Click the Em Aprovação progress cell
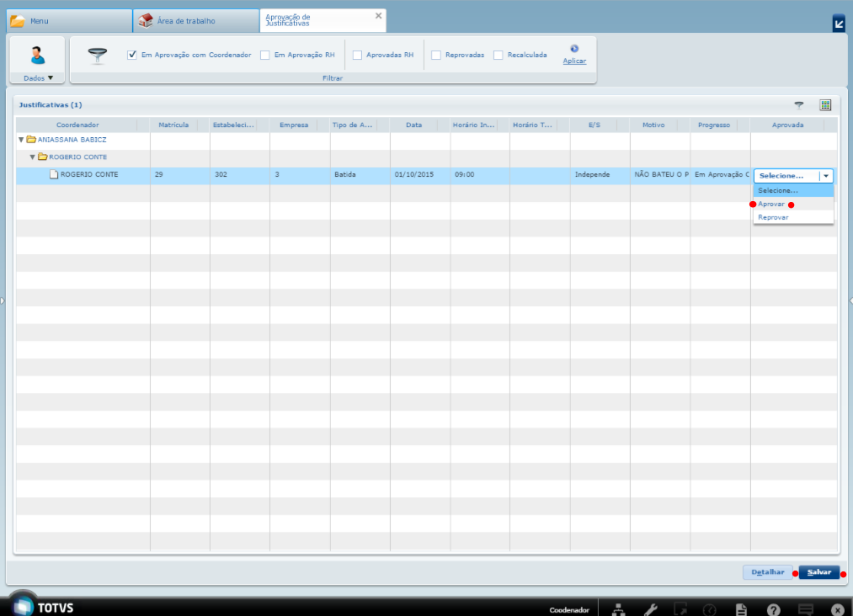The width and height of the screenshot is (853, 616). coord(720,174)
